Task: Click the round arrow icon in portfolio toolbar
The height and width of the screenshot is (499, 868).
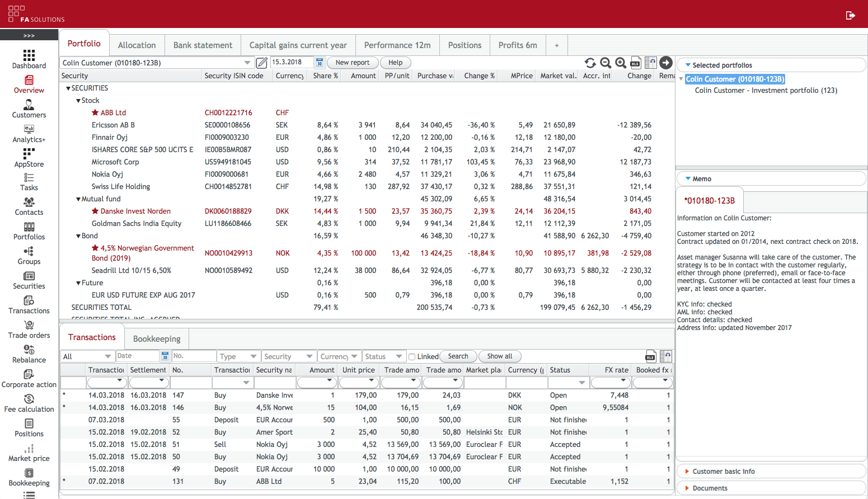Action: point(665,63)
